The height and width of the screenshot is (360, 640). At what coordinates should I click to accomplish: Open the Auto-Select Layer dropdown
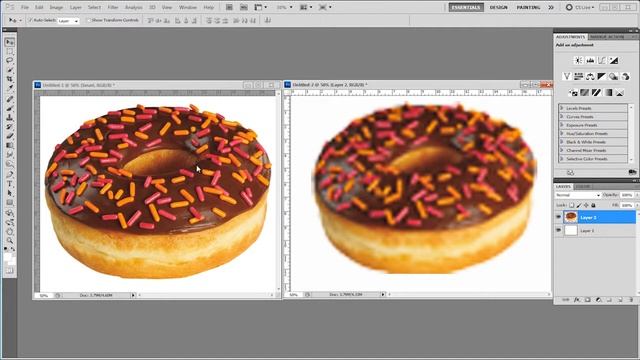68,20
